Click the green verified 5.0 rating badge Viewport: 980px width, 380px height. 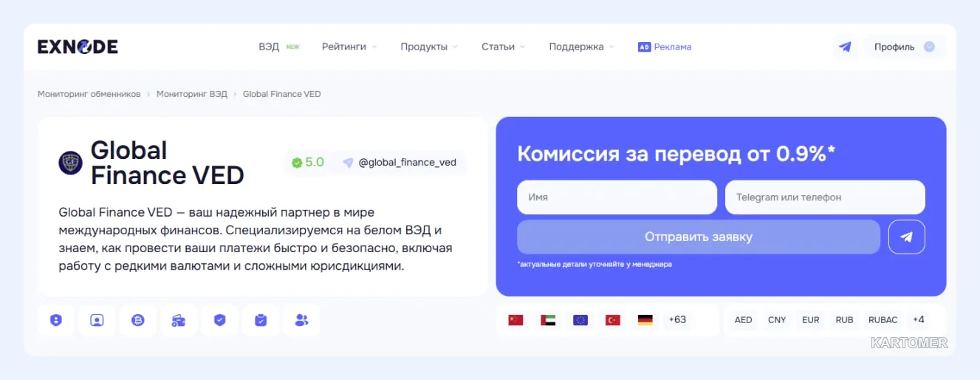coord(307,163)
